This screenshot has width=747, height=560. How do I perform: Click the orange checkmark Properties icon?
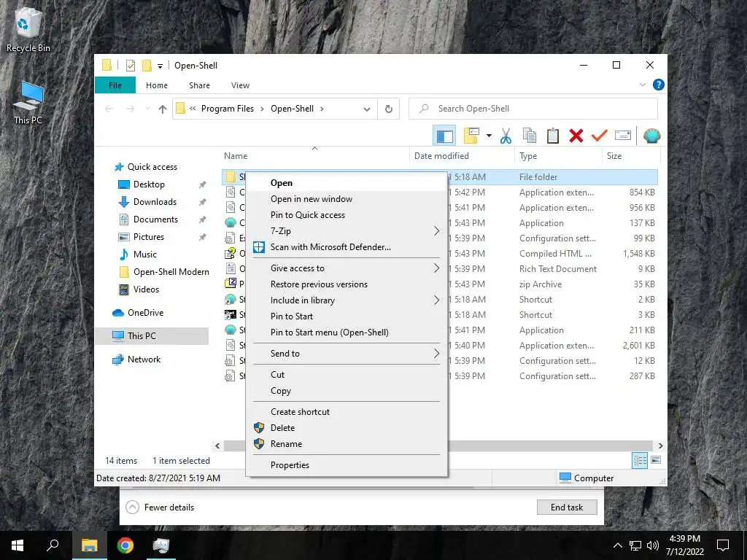600,136
